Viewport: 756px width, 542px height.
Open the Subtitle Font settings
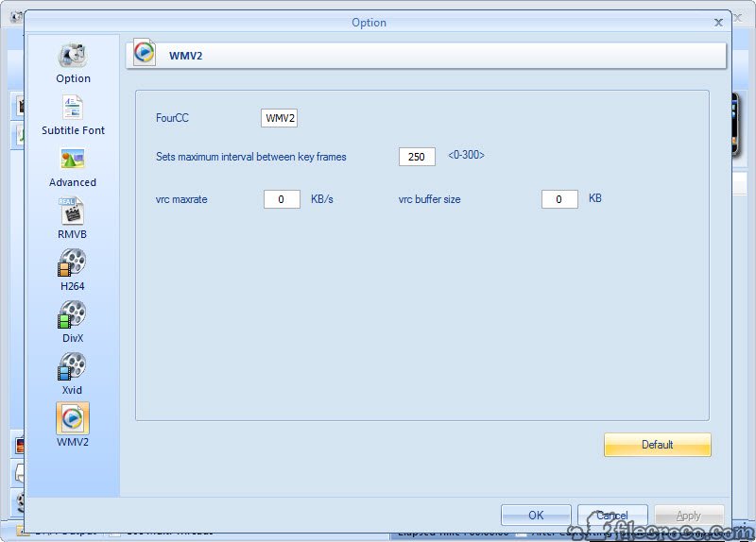pos(73,115)
